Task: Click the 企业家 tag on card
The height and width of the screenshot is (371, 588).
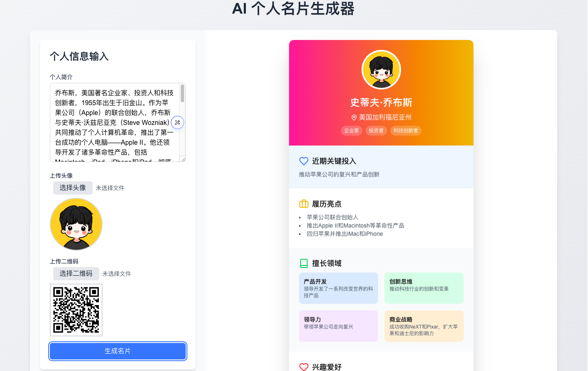Action: pyautogui.click(x=352, y=131)
